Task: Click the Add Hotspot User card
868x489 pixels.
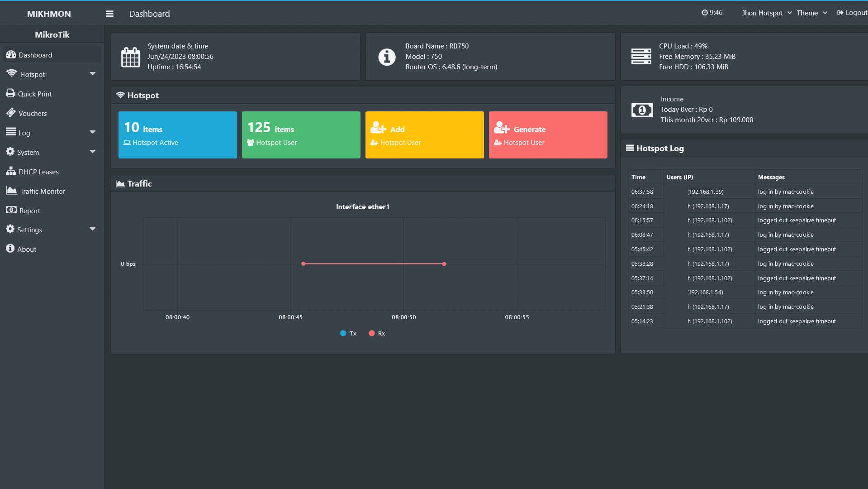Action: coord(425,135)
